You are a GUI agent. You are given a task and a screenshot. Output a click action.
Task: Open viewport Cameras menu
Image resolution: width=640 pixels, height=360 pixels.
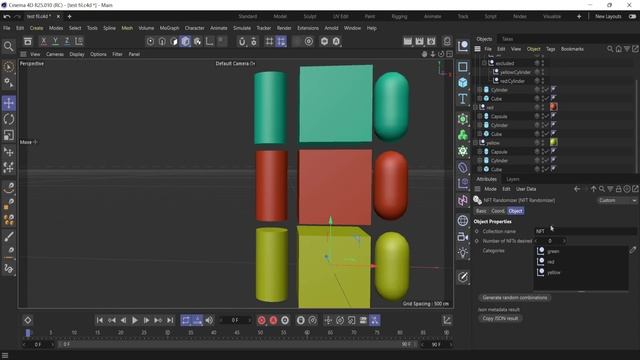tap(55, 54)
